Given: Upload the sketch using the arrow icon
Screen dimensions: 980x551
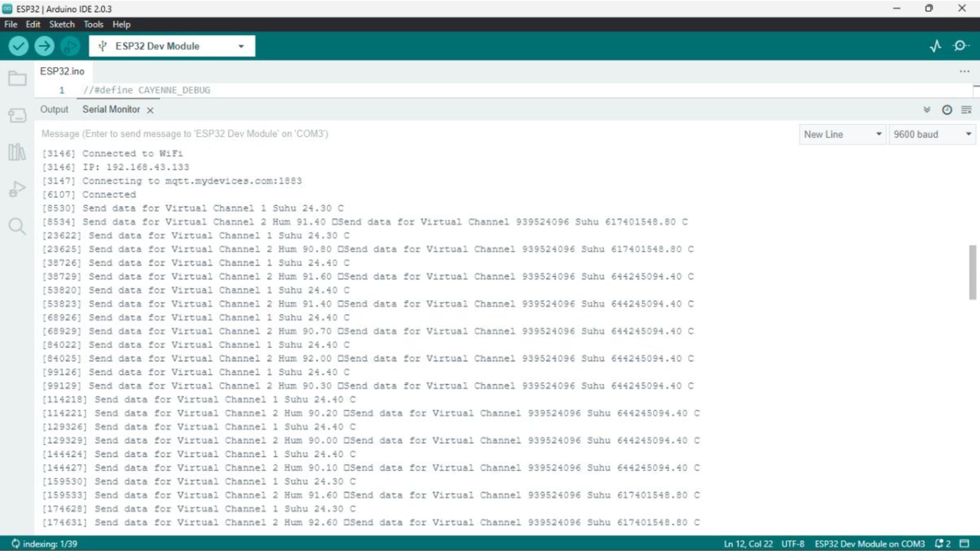Looking at the screenshot, I should pyautogui.click(x=45, y=46).
